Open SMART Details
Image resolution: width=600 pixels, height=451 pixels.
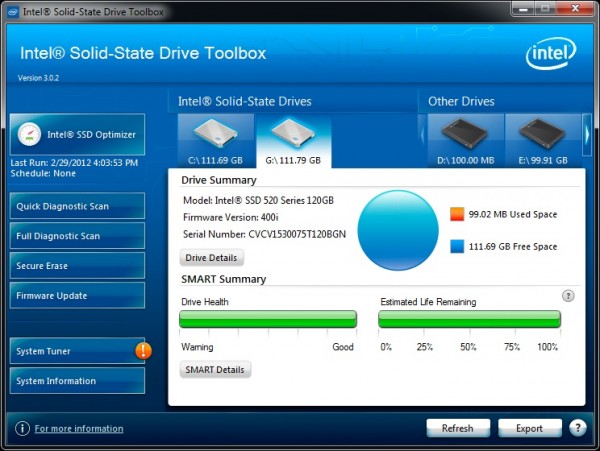[x=215, y=370]
